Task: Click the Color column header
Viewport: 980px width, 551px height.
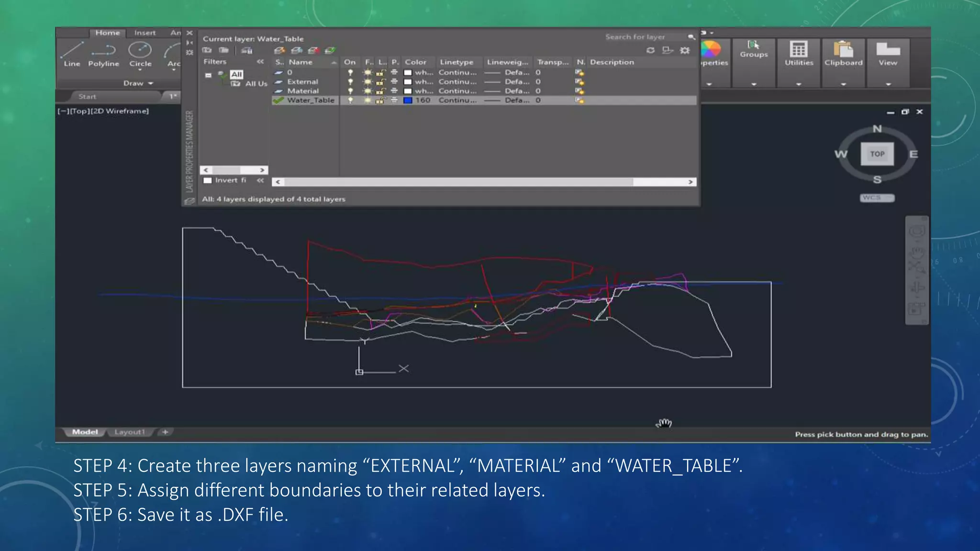Action: pos(418,62)
